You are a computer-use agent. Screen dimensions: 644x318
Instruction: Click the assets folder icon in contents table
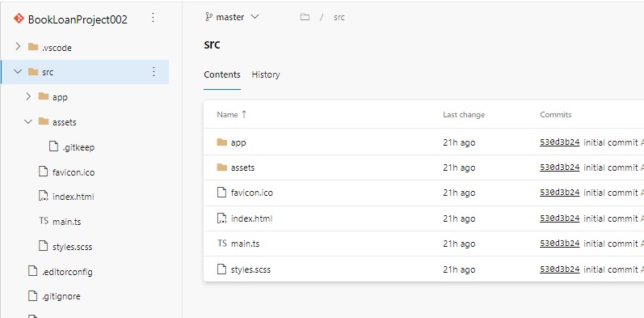pyautogui.click(x=221, y=167)
